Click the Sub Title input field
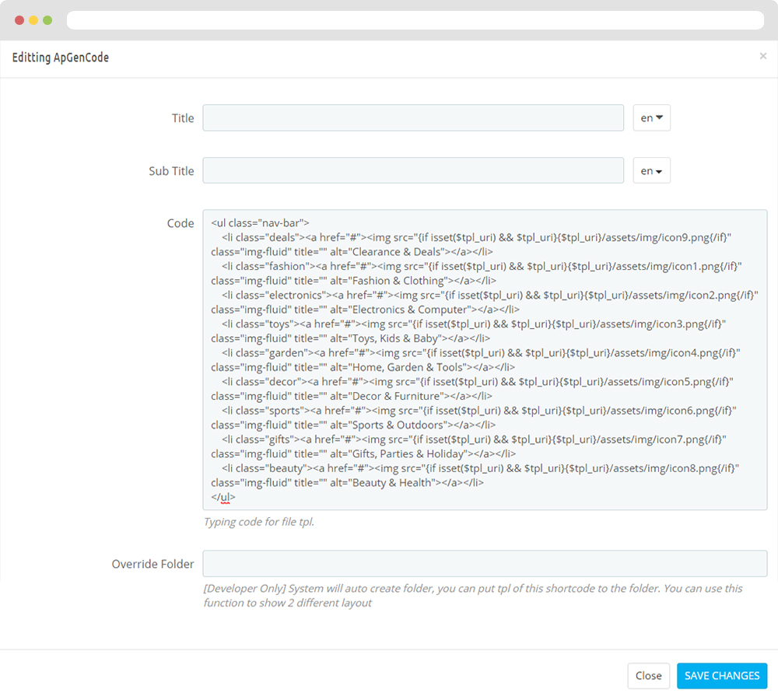 coord(413,170)
